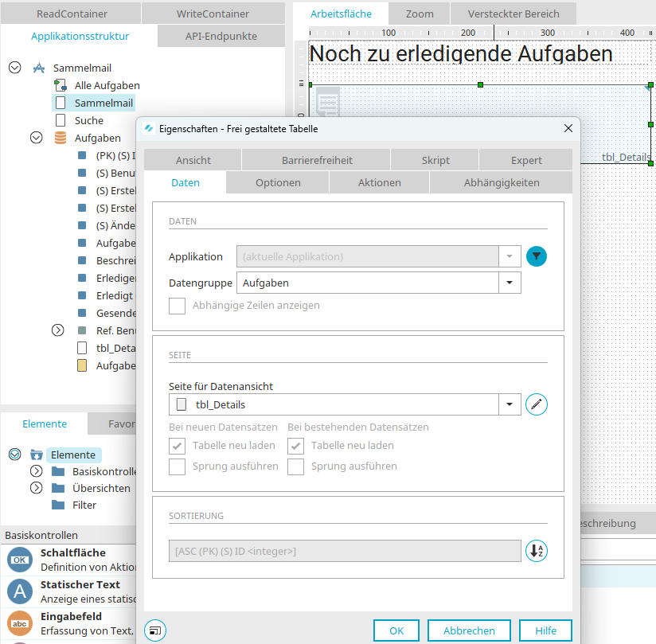Click the filter funnel icon beside Applikation
The image size is (656, 644).
click(537, 256)
